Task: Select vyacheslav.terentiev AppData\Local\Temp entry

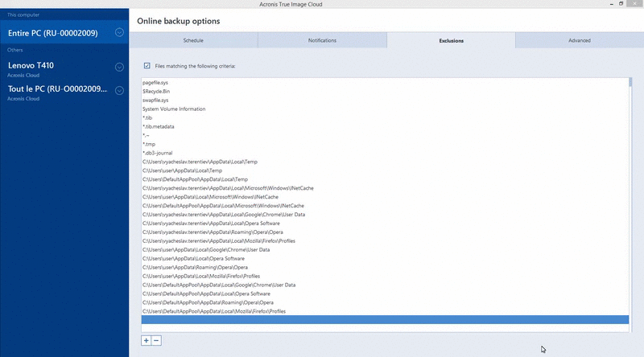Action: pos(385,162)
